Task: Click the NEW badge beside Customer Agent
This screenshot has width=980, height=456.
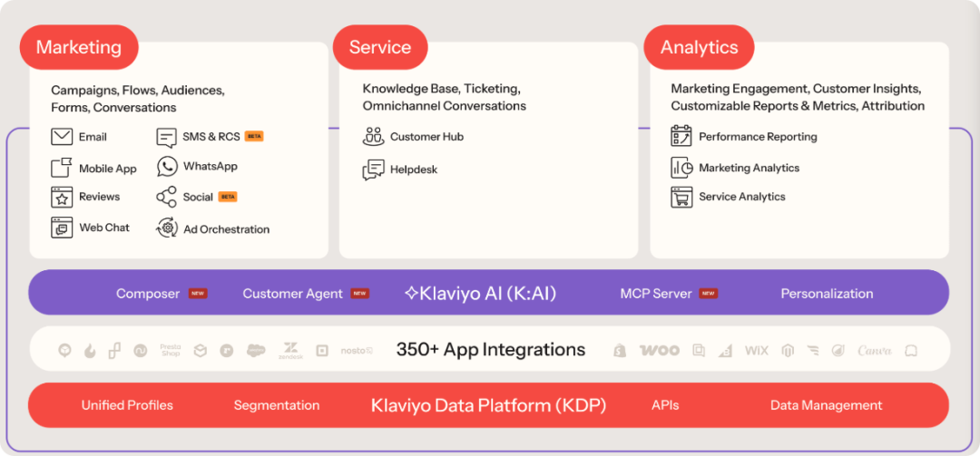Action: point(359,293)
